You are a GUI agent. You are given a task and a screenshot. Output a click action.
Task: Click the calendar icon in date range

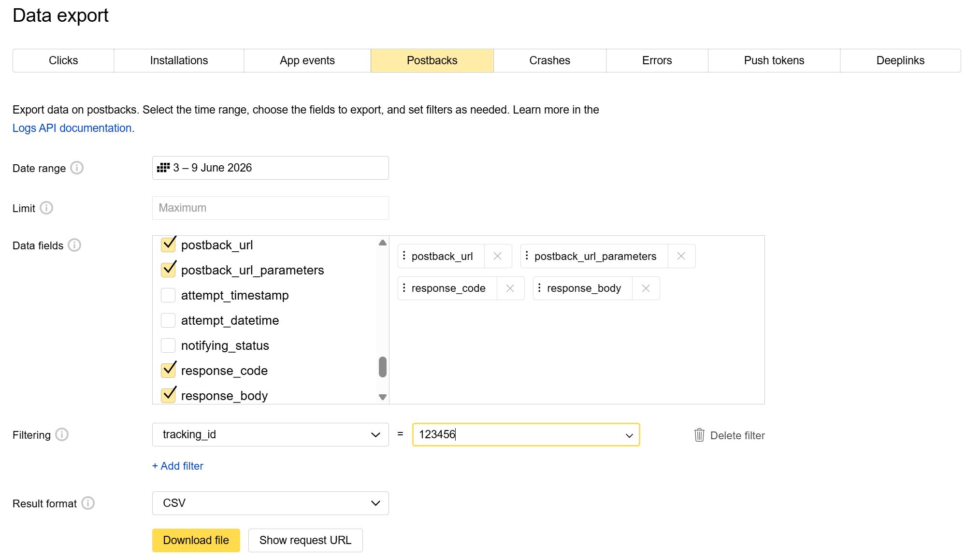click(163, 168)
